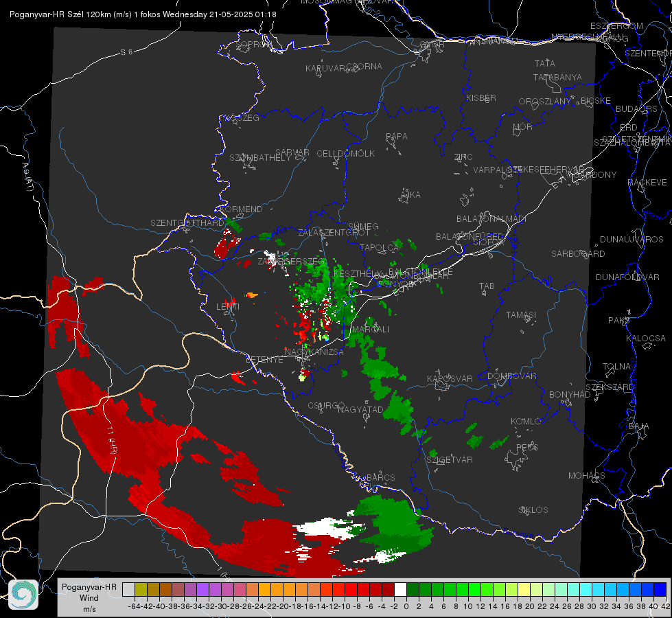This screenshot has width=672, height=618.
Task: Click the PAPA map label
Action: tap(397, 137)
